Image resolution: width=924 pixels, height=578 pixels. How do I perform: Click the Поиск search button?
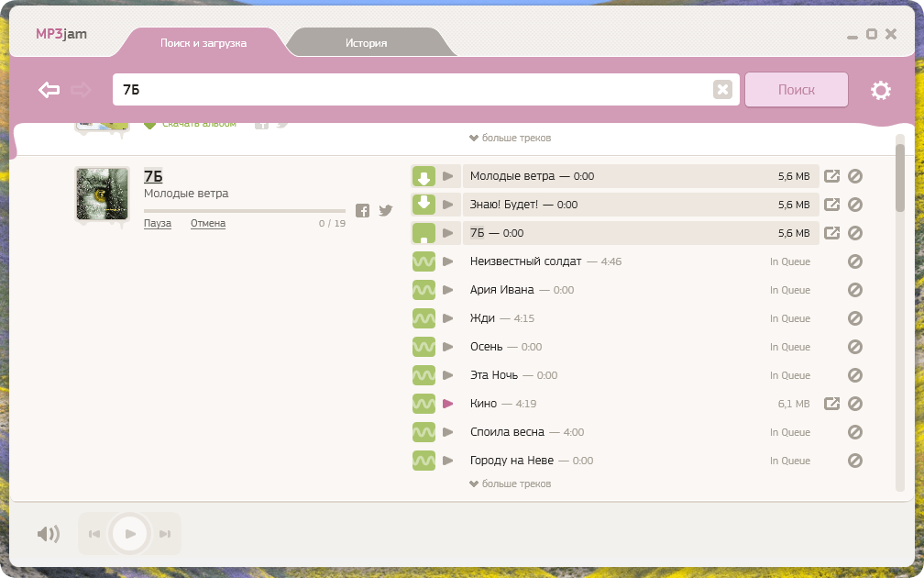pos(796,90)
